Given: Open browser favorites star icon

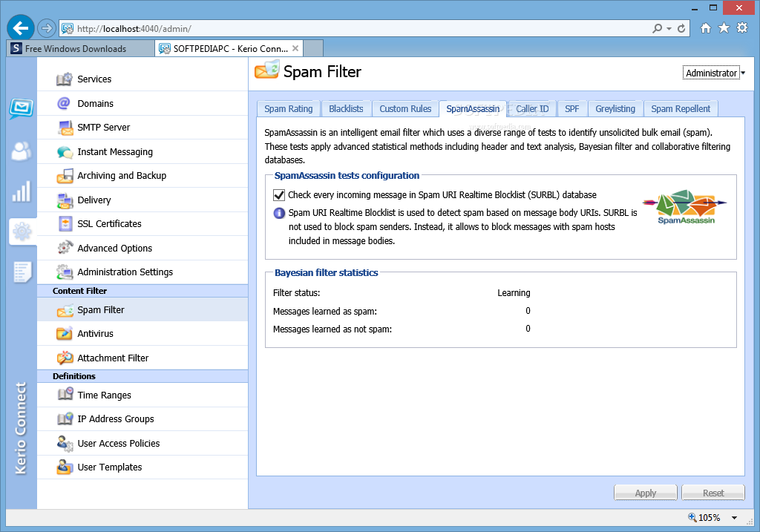Looking at the screenshot, I should point(724,28).
